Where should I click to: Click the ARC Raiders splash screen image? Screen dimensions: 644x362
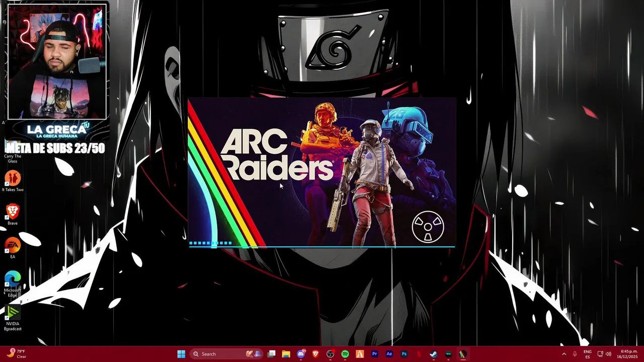[321, 172]
